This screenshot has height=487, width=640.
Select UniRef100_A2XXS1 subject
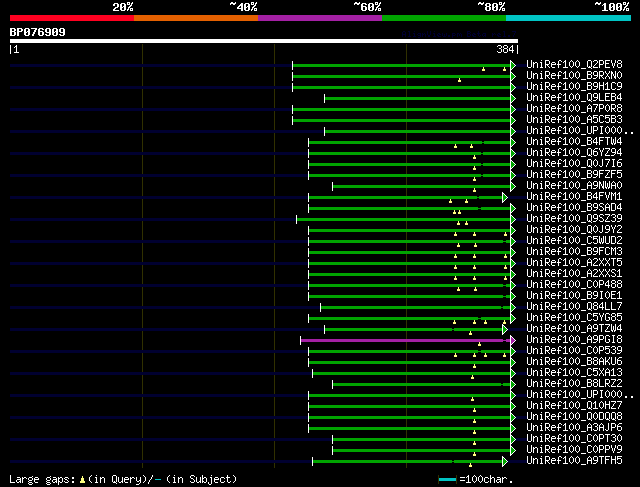coord(574,274)
